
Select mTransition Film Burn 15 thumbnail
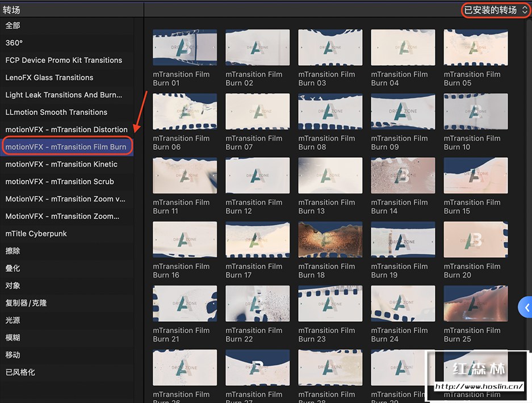click(x=476, y=175)
